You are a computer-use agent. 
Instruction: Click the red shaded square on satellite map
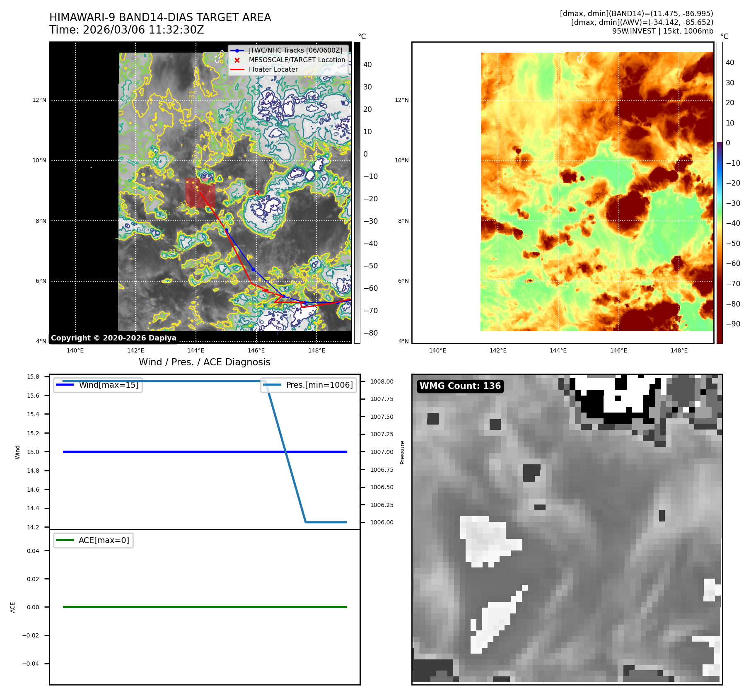point(200,193)
